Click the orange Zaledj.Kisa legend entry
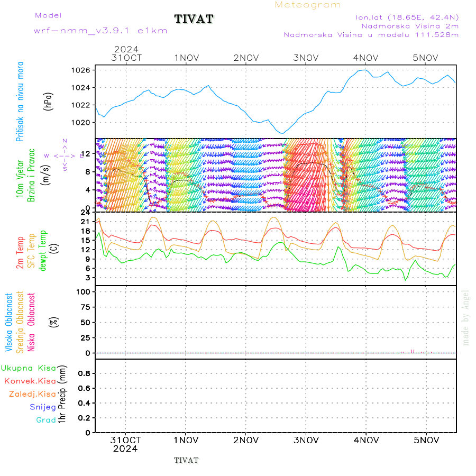The image size is (476, 476). pyautogui.click(x=32, y=395)
